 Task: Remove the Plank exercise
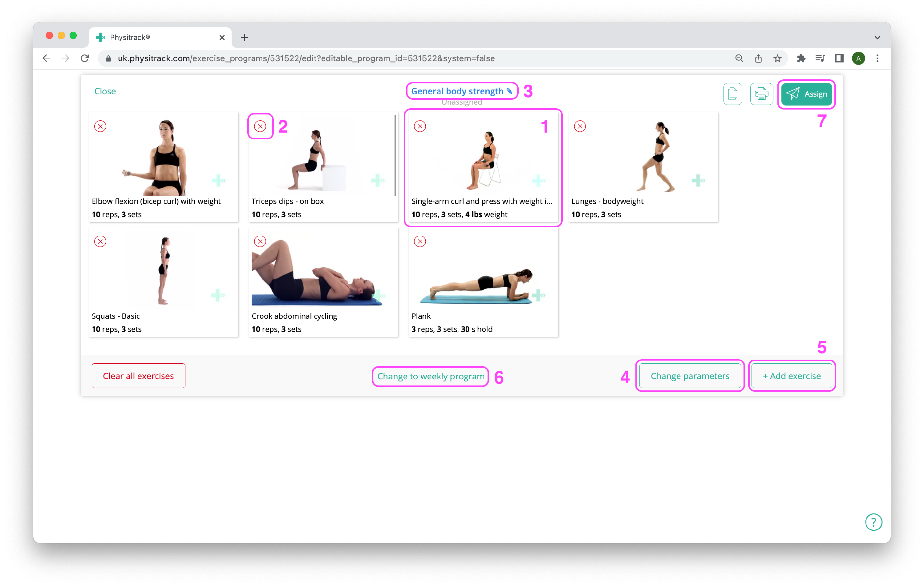click(x=420, y=241)
